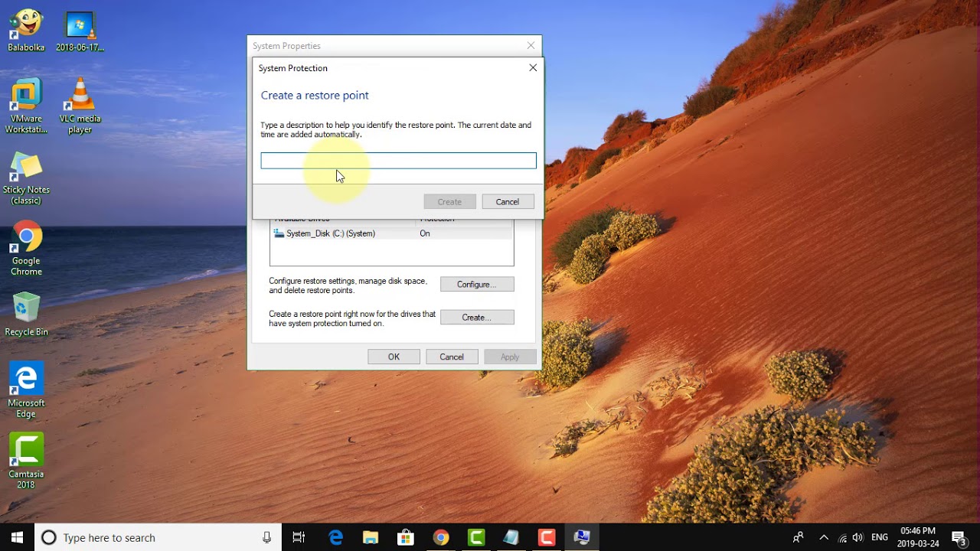The height and width of the screenshot is (551, 980).
Task: Show hidden tray icons chevron
Action: click(824, 537)
